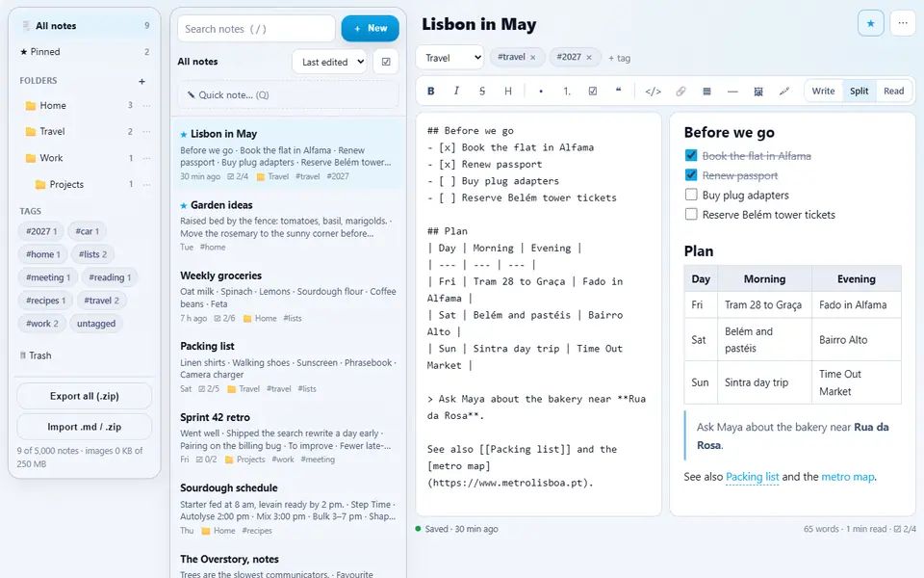Open the Sourdough schedule note
The height and width of the screenshot is (578, 924).
(288, 509)
